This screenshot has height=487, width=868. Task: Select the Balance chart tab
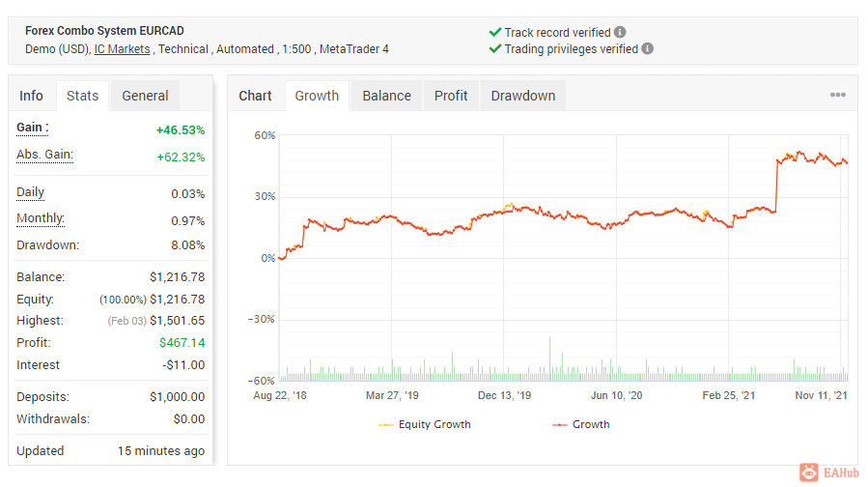[x=386, y=96]
